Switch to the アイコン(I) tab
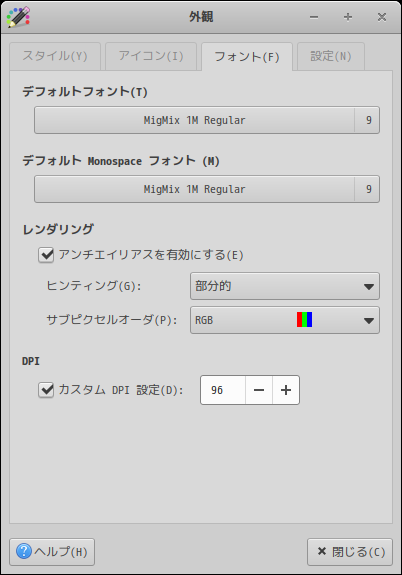The image size is (402, 575). coord(151,56)
